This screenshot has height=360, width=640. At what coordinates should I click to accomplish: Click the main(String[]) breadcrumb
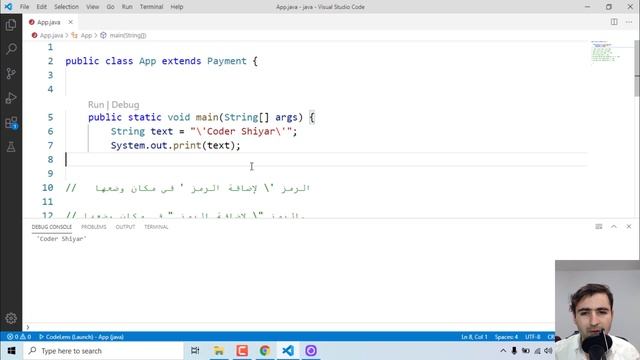(128, 36)
